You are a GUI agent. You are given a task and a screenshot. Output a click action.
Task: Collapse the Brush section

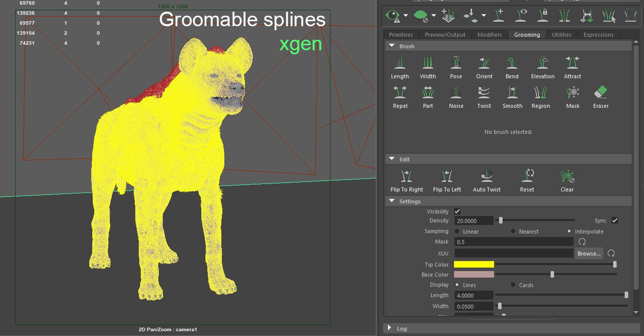[391, 46]
